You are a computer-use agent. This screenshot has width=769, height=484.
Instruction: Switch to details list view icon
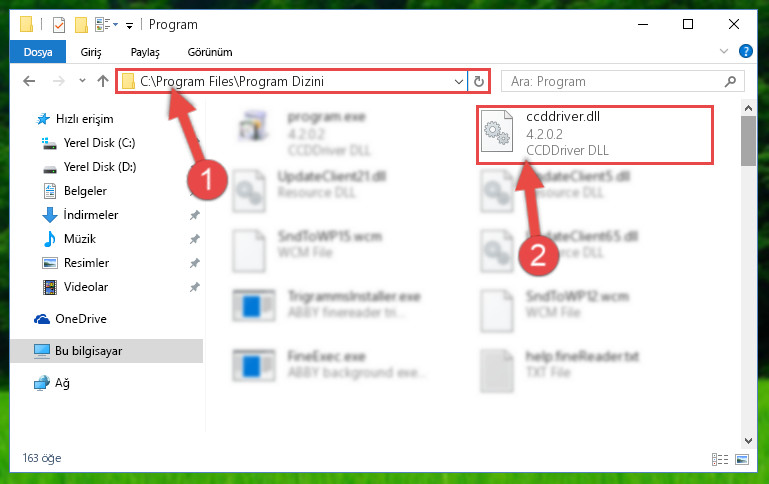click(720, 459)
